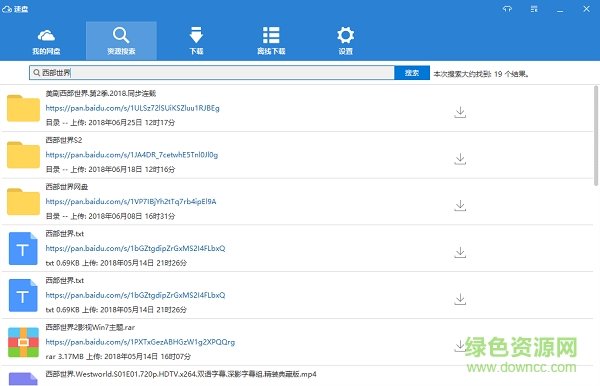This screenshot has height=386, width=600.
Task: Click the download arrow for 西部世界S2
Action: tap(460, 159)
